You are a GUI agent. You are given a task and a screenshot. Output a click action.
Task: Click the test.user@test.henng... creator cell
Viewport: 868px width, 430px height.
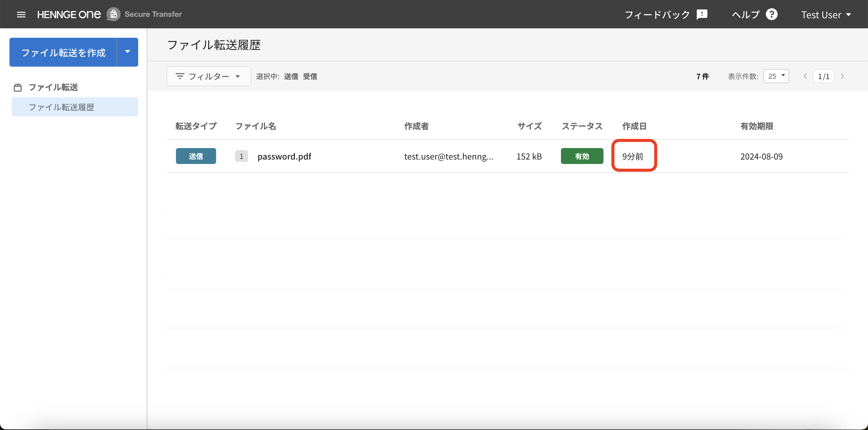pyautogui.click(x=448, y=156)
